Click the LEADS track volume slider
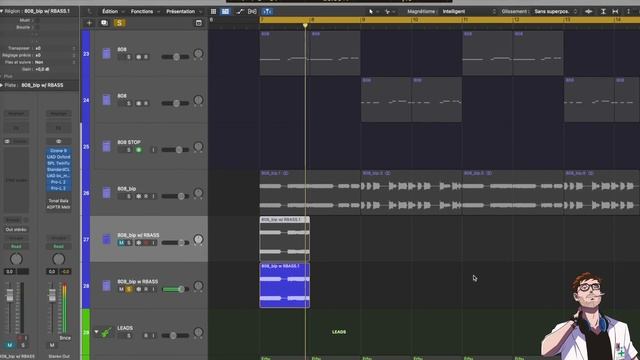Image resolution: width=640 pixels, height=360 pixels. (x=175, y=336)
